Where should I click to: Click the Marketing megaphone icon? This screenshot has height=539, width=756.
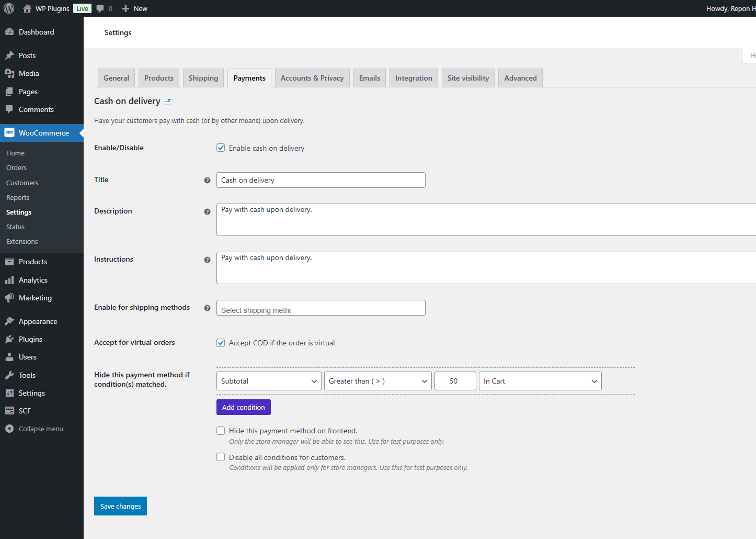pos(9,298)
